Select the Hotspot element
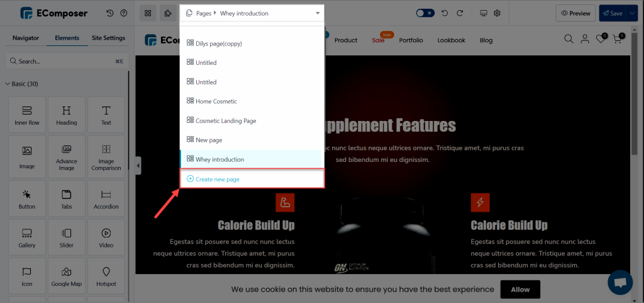This screenshot has width=644, height=303. point(106,277)
